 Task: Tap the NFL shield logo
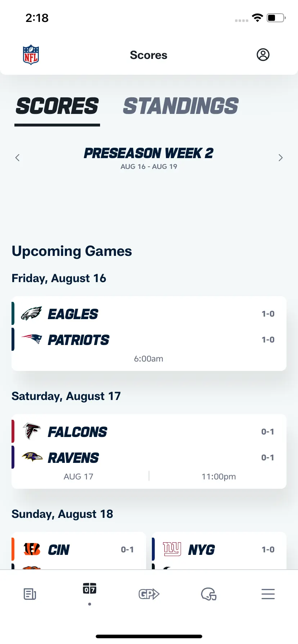click(31, 55)
